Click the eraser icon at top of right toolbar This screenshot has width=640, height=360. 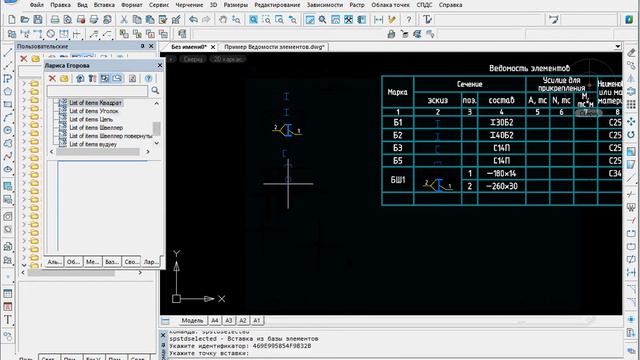(x=631, y=52)
